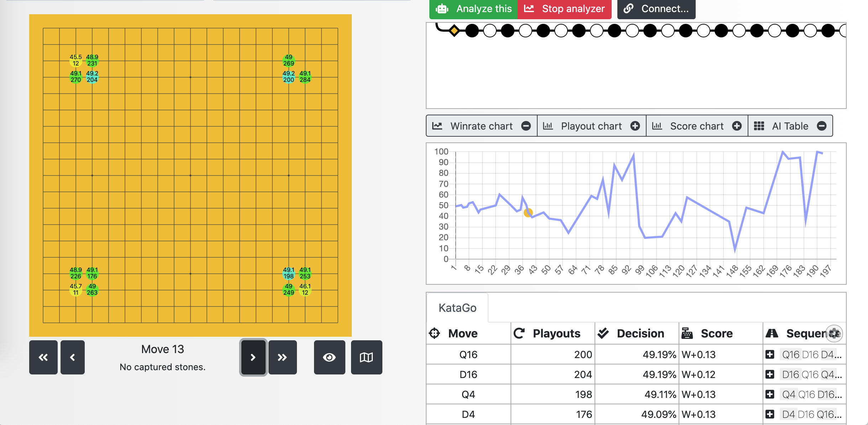Hide the Winrate chart panel
Image resolution: width=868 pixels, height=425 pixels.
pyautogui.click(x=526, y=126)
